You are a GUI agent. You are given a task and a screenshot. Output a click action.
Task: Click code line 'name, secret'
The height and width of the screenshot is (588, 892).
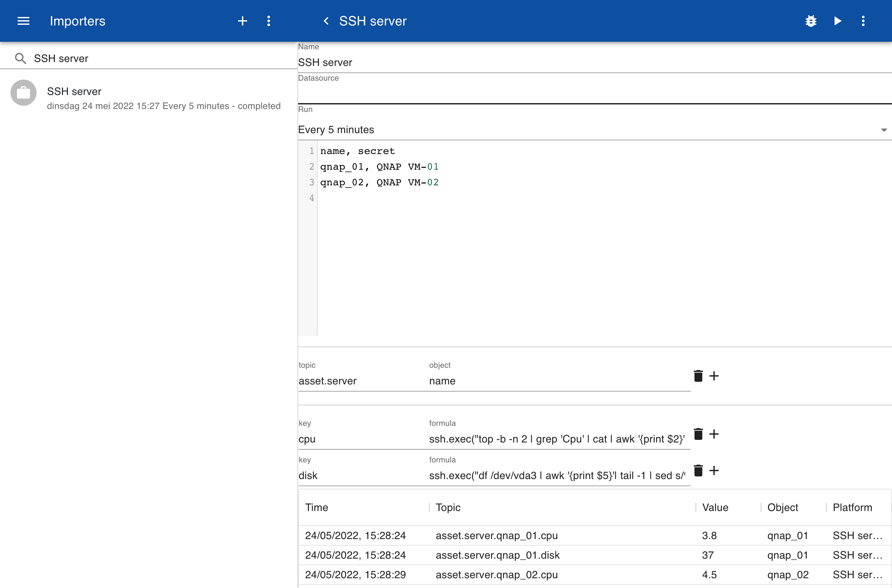pos(357,151)
